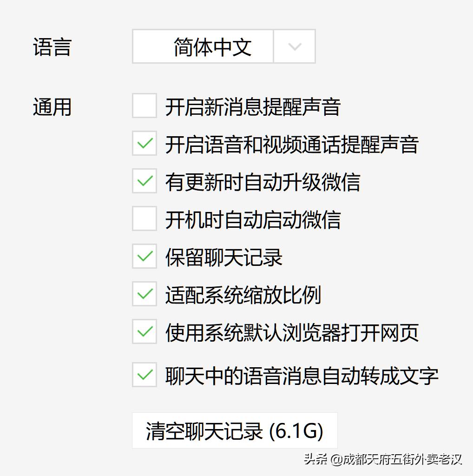Toggle the new message sound checkbox on
The image size is (473, 476).
144,106
